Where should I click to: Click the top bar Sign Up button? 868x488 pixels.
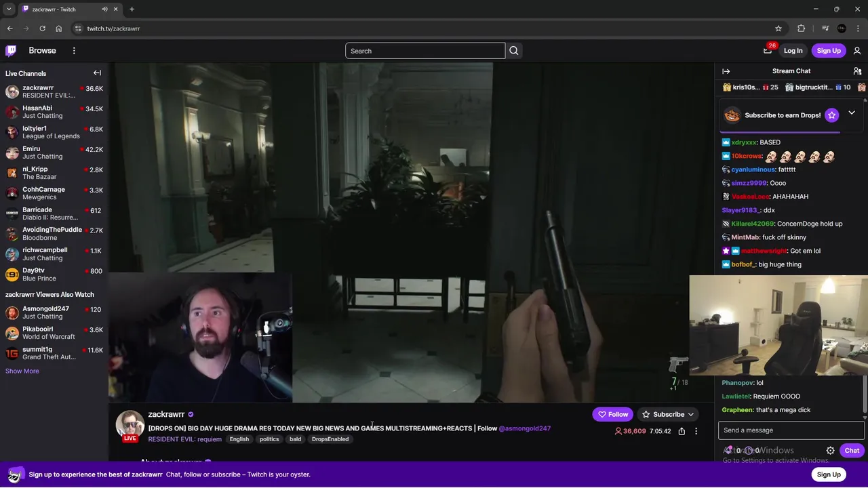click(x=829, y=51)
